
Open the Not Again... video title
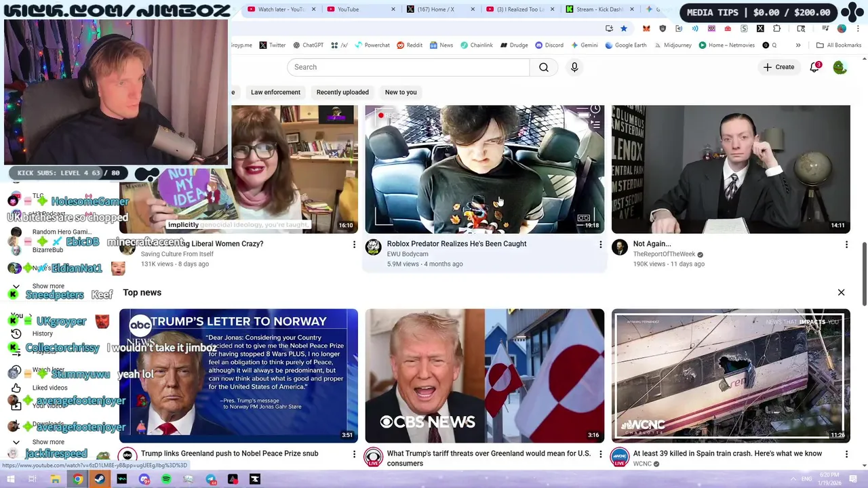pos(652,244)
